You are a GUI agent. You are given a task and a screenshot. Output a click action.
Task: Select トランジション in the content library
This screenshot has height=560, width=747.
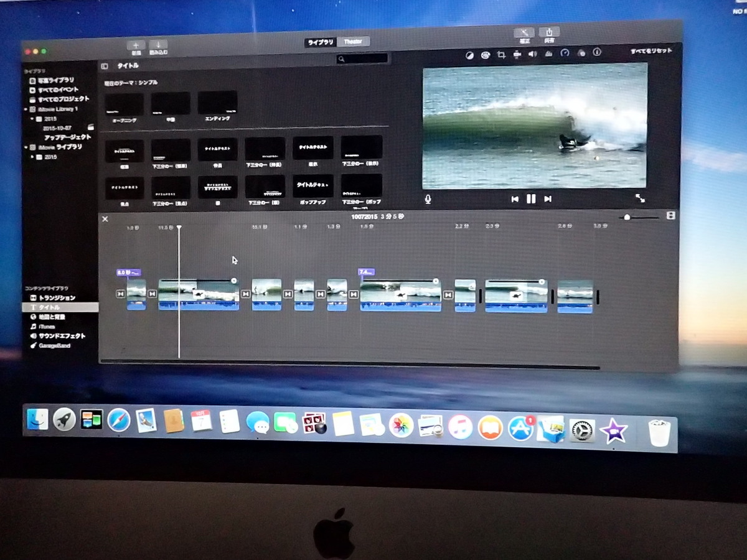(57, 298)
